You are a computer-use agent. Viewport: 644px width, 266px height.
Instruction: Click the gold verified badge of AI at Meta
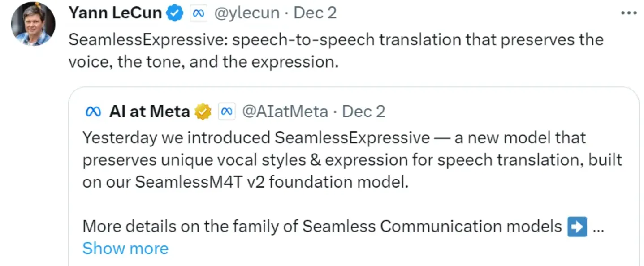[x=203, y=111]
